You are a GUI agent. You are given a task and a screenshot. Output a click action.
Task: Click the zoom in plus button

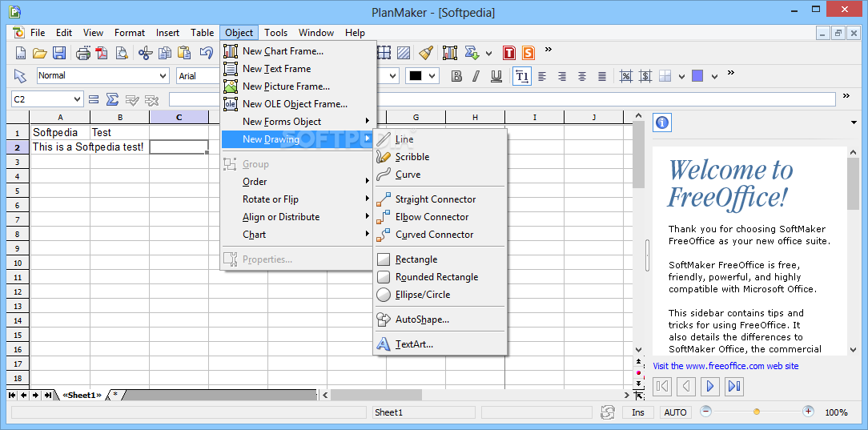point(808,412)
